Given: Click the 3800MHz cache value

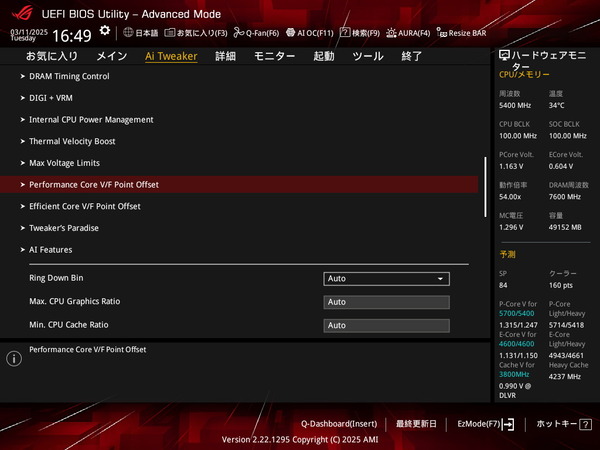Looking at the screenshot, I should pyautogui.click(x=514, y=374).
